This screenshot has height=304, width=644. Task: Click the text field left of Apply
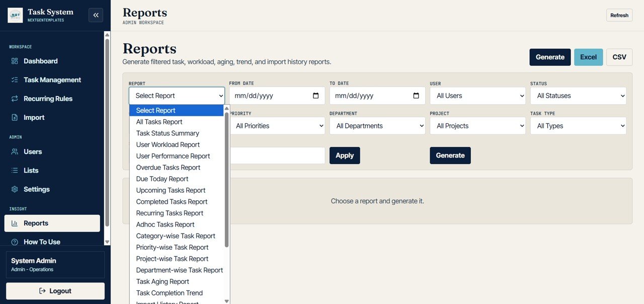pyautogui.click(x=277, y=156)
